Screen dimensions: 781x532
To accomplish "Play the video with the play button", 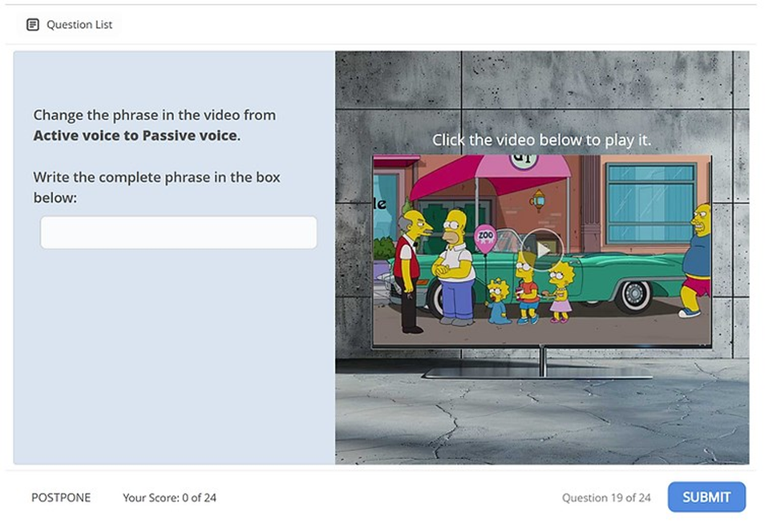I will tap(542, 250).
